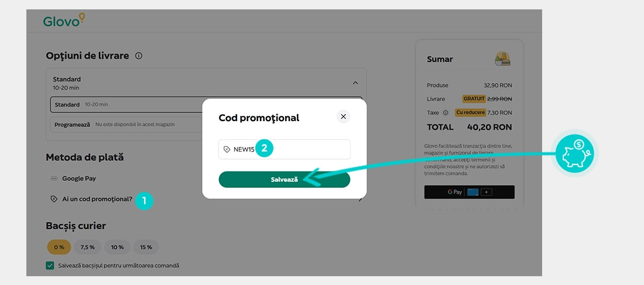Click the Salvează button
The image size is (644, 285).
point(284,180)
